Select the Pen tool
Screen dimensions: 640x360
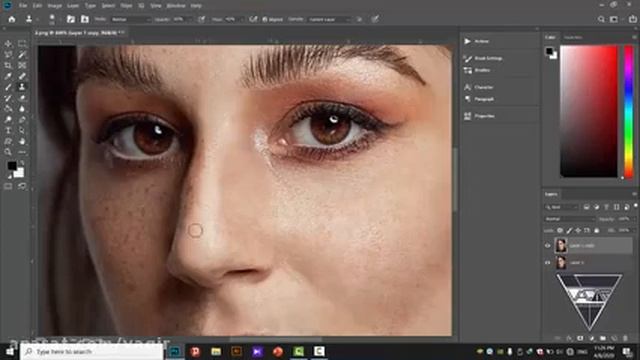22,120
